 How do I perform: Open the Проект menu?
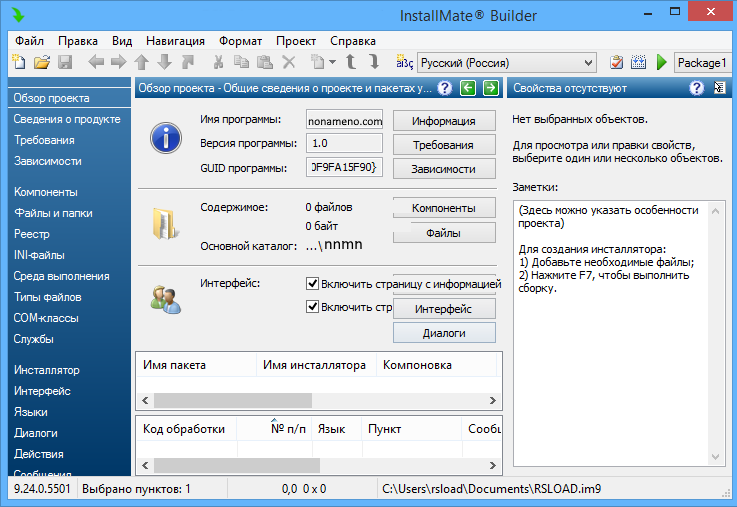click(x=296, y=41)
